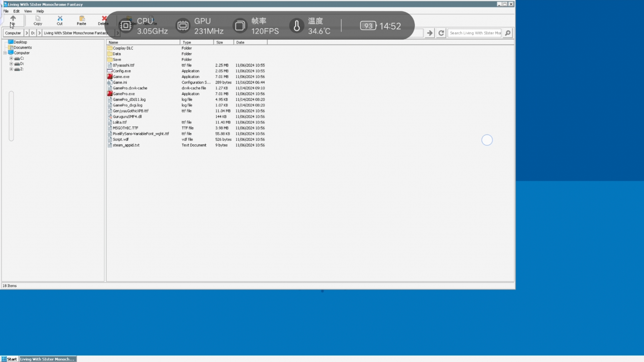The height and width of the screenshot is (362, 644).
Task: Collapse the Computer tree node
Action: pos(5,53)
